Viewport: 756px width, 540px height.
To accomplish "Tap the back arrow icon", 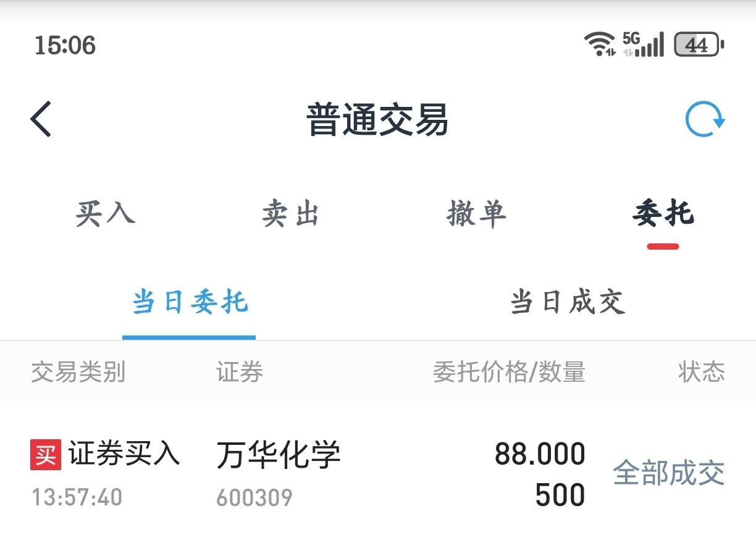I will coord(41,119).
